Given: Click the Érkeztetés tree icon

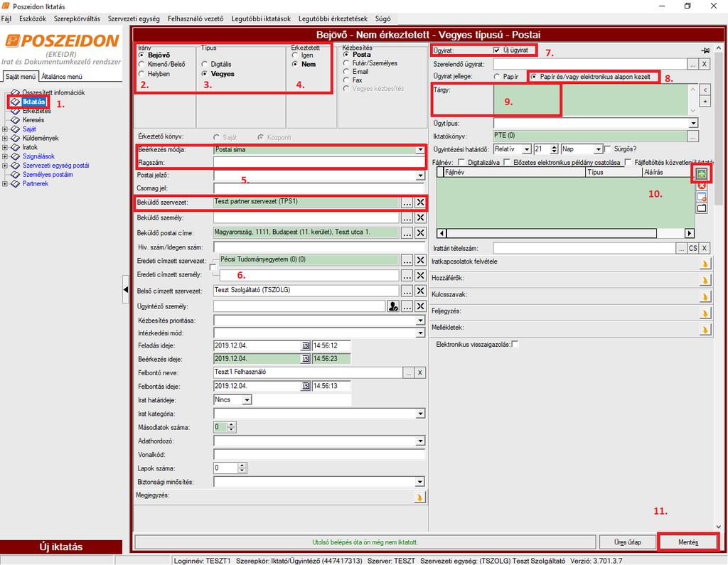Looking at the screenshot, I should (16, 111).
